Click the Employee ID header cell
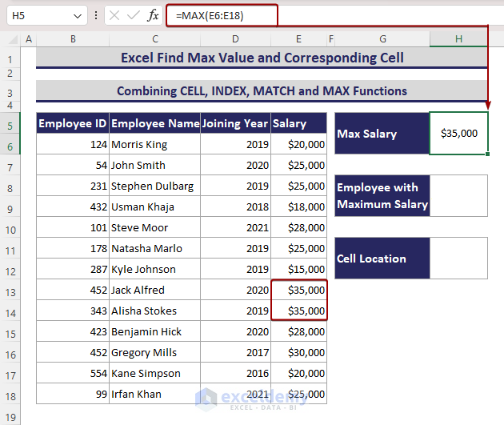Screen dimensions: 504x425 tap(72, 123)
